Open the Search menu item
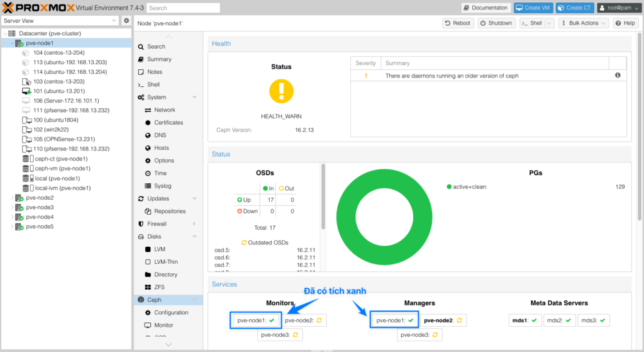 [x=168, y=47]
